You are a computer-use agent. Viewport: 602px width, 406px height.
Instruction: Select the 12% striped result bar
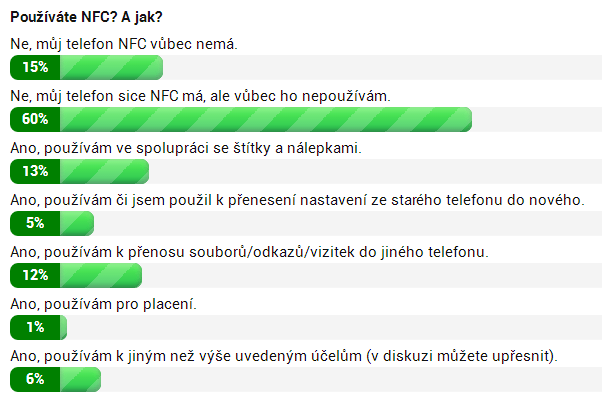coord(76,275)
